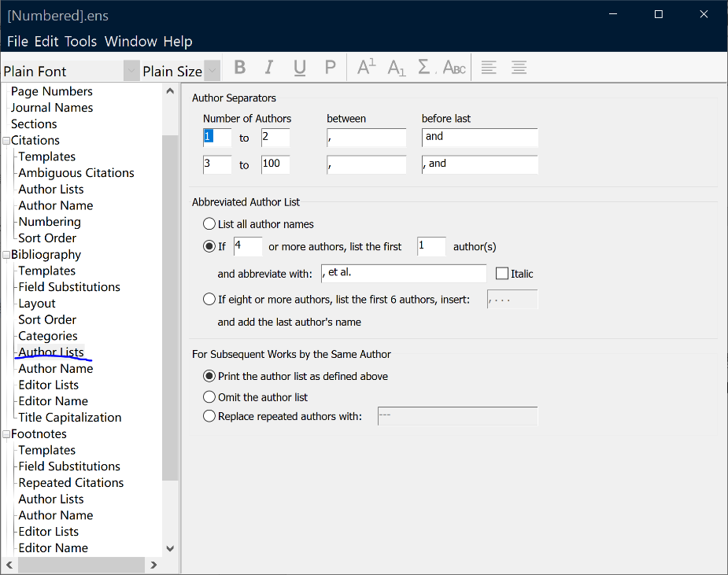
Task: Open Title Capitalization settings
Action: pos(68,417)
